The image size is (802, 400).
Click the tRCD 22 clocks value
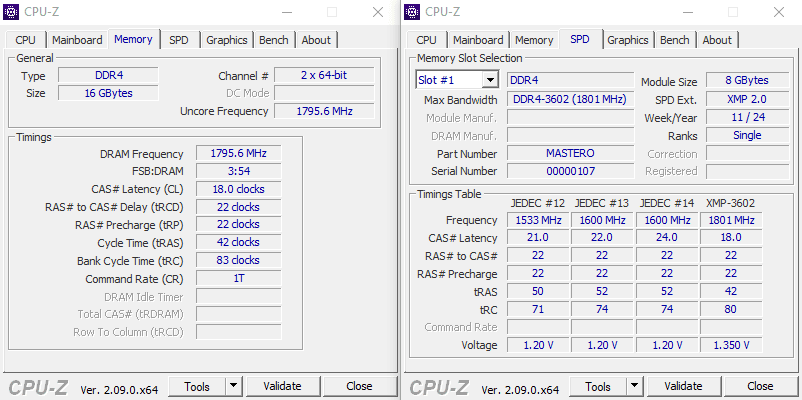(x=239, y=207)
